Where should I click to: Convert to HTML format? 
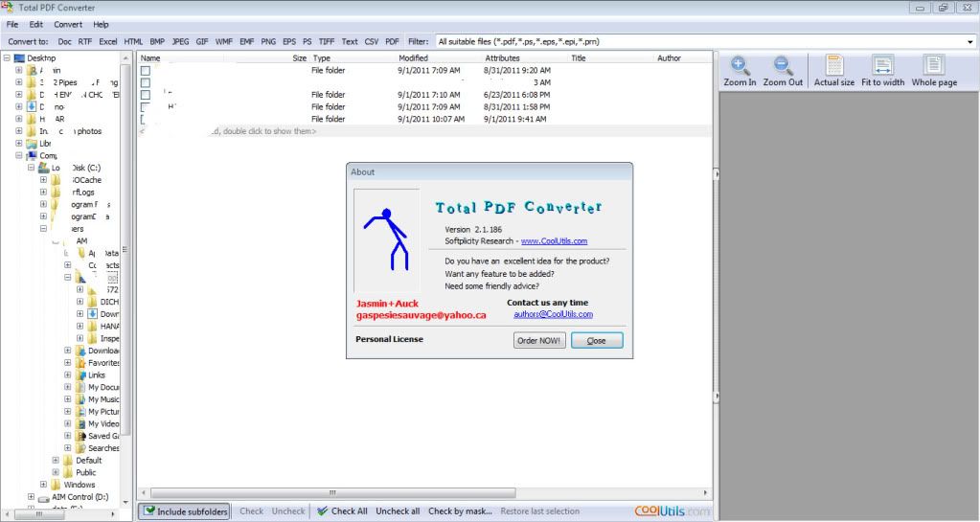pyautogui.click(x=133, y=42)
